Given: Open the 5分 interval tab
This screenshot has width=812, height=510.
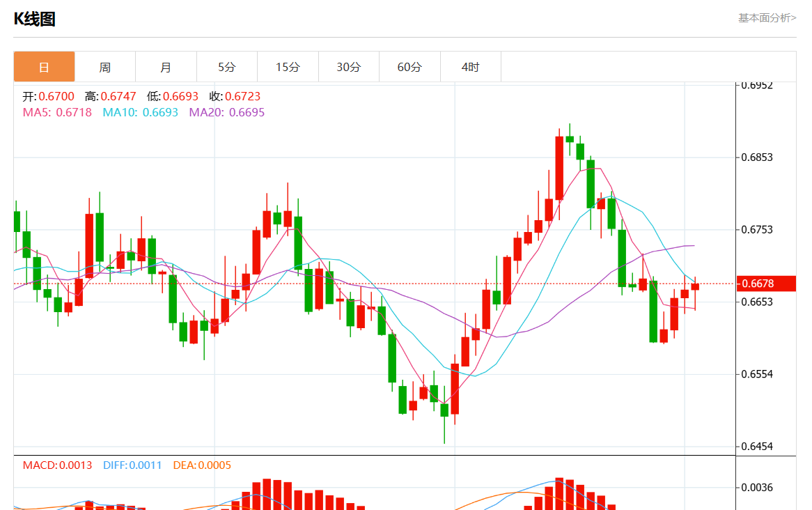Looking at the screenshot, I should [x=227, y=67].
